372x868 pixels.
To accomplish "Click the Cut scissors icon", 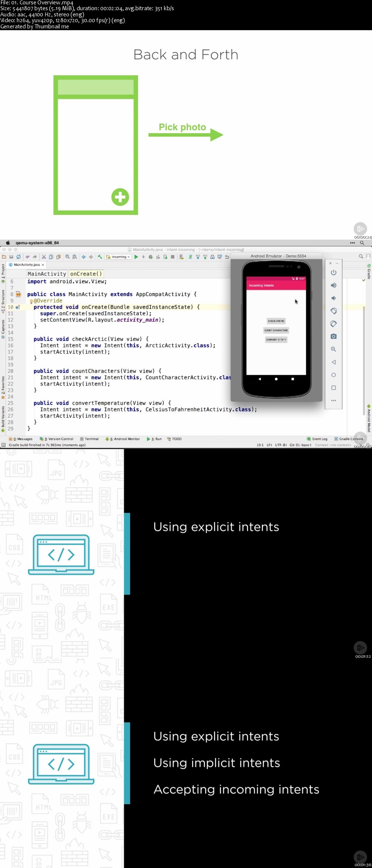I will pos(44,257).
